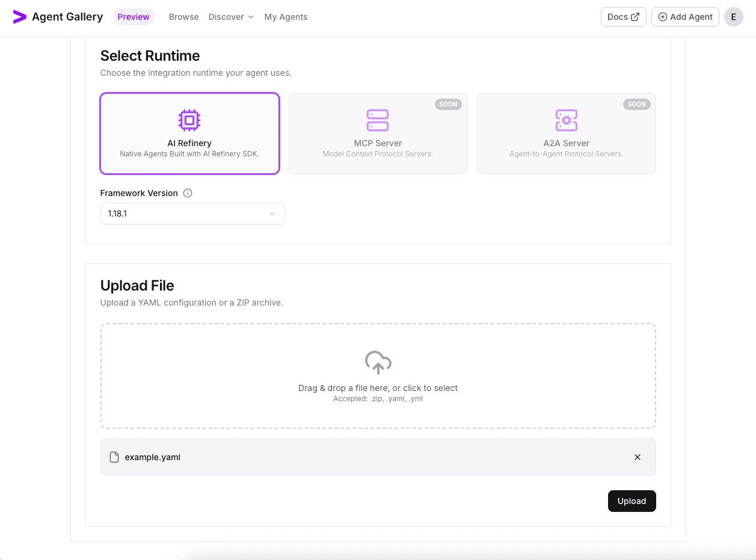This screenshot has width=756, height=560.
Task: Click the Accenture logo icon
Action: coord(19,17)
